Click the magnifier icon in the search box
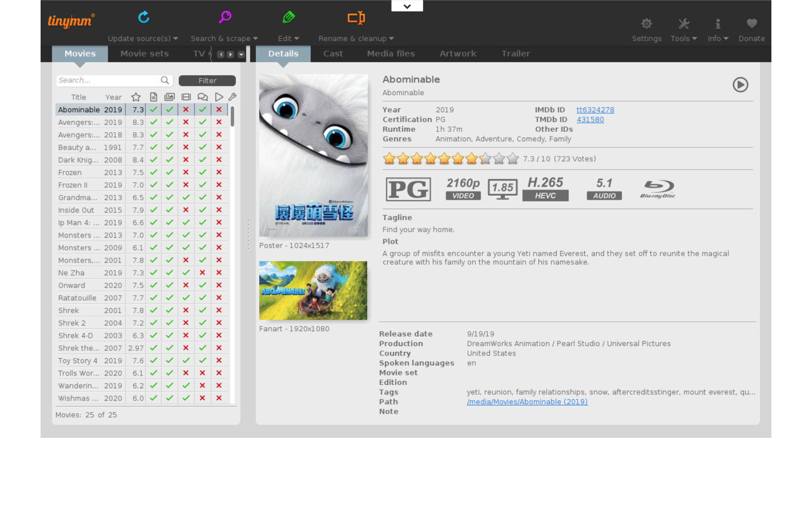This screenshot has height=507, width=812. click(164, 80)
